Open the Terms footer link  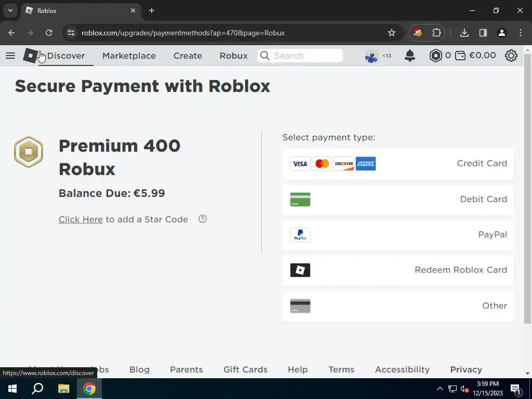(x=341, y=369)
